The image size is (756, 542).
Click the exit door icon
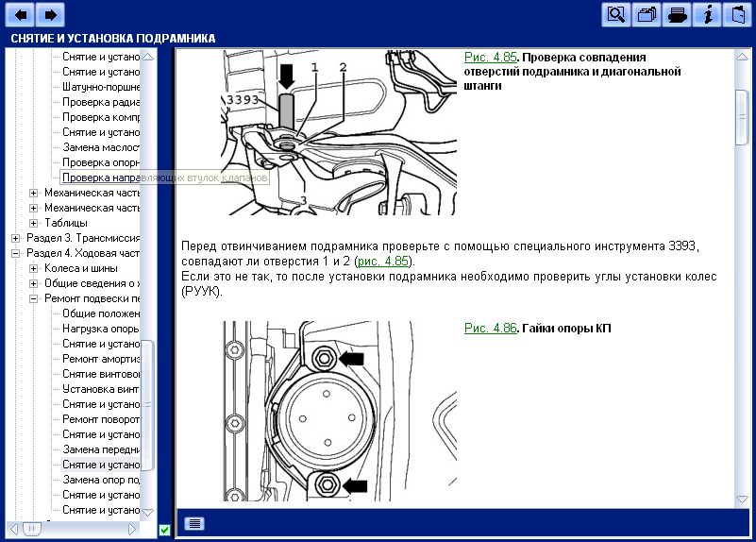click(x=737, y=14)
